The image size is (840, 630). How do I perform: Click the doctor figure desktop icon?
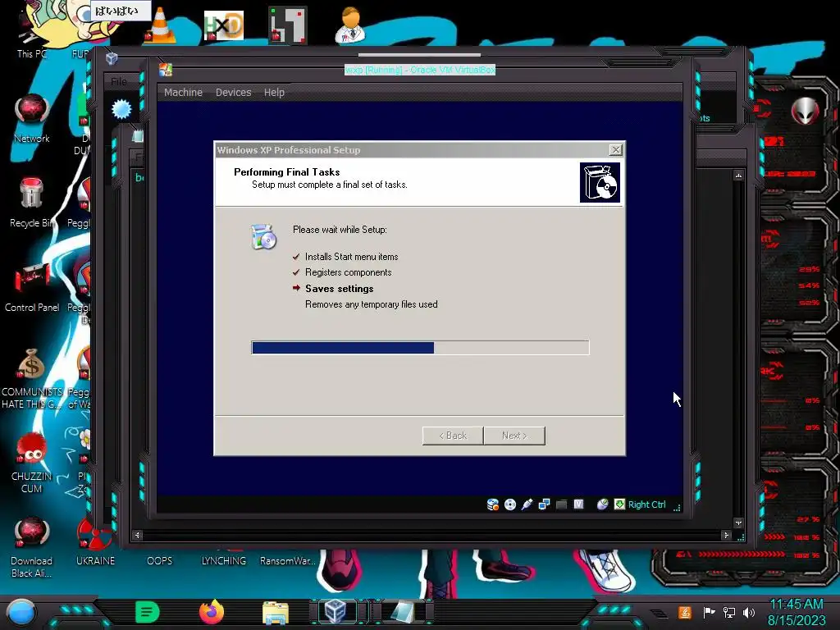tap(350, 25)
